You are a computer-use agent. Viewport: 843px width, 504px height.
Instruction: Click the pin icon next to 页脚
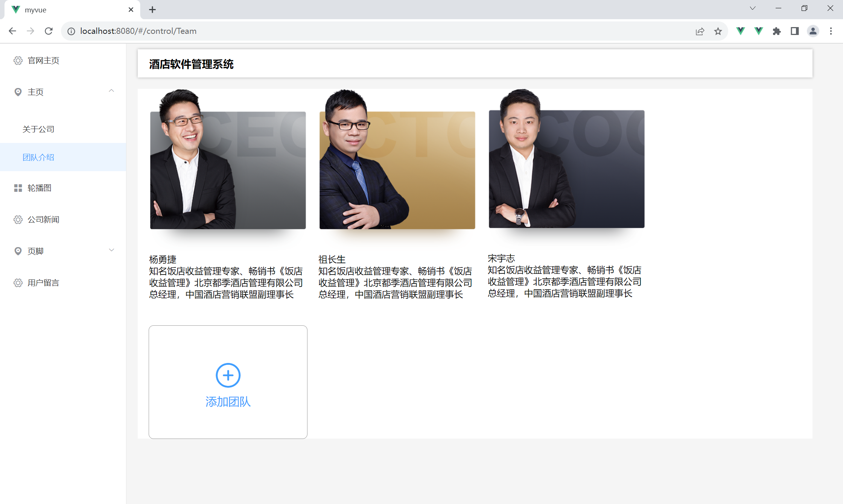click(18, 251)
